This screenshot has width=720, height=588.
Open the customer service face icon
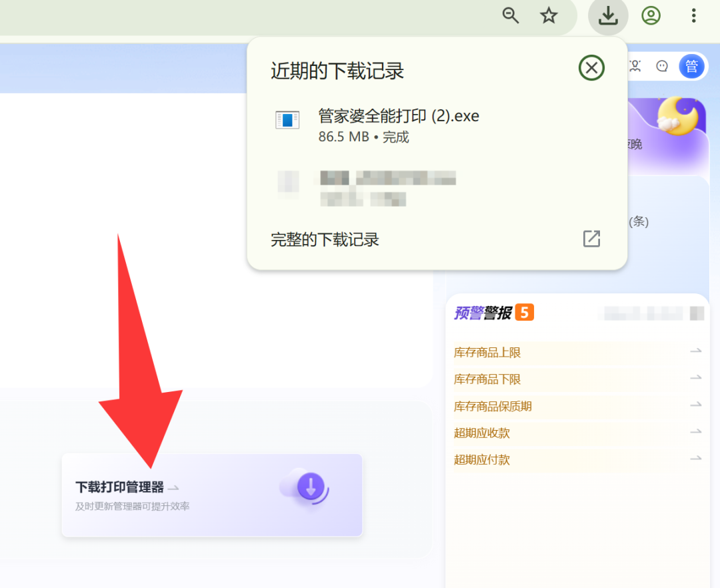point(662,66)
